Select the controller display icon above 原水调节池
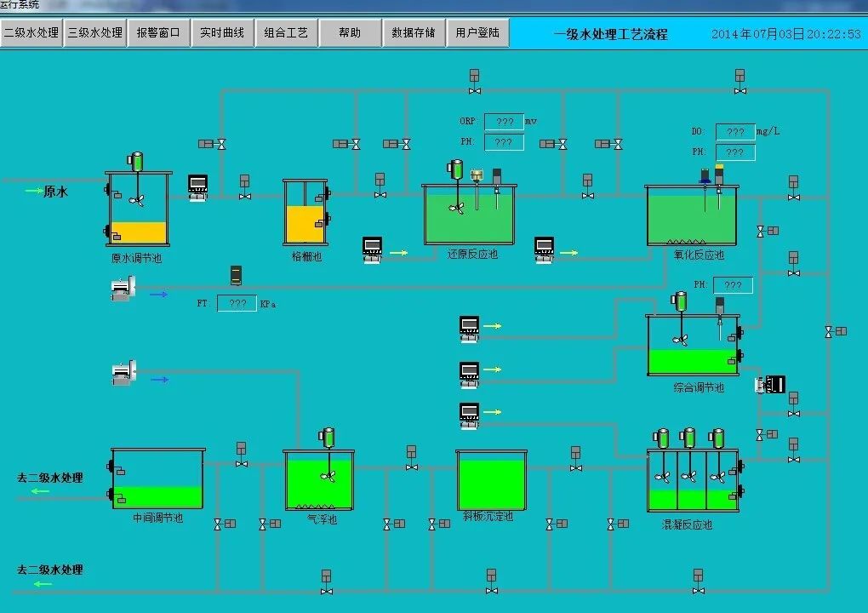The width and height of the screenshot is (868, 613). point(197,186)
